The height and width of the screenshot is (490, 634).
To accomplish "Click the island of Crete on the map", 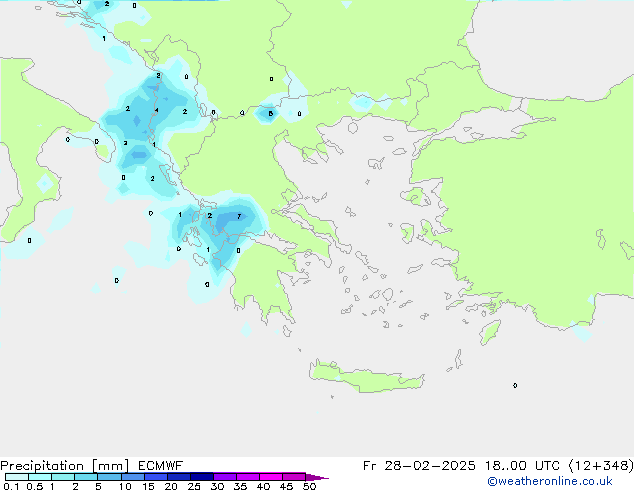I will (x=366, y=377).
